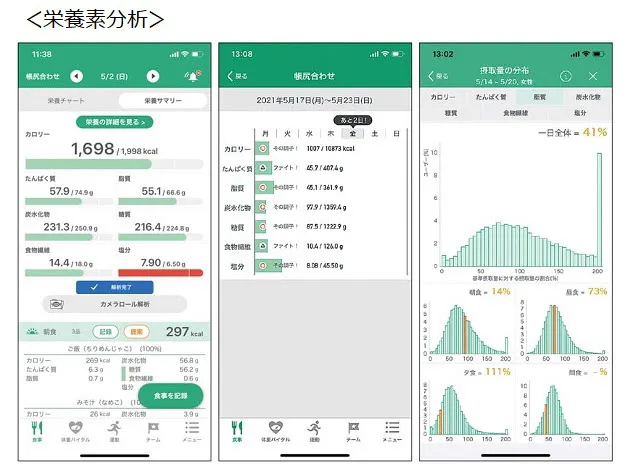Open the info icon on 摂取量の分布 screen
The width and height of the screenshot is (630, 465).
coord(566,76)
